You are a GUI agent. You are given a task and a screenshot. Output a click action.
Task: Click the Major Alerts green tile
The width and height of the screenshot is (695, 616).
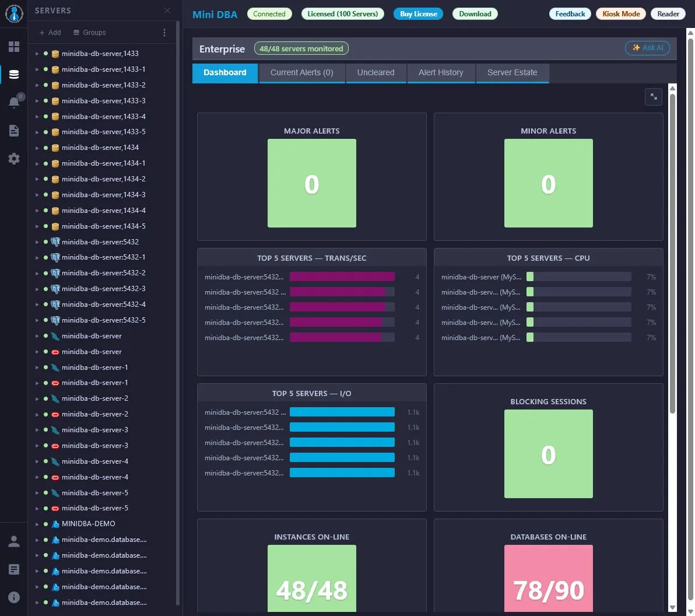tap(311, 183)
